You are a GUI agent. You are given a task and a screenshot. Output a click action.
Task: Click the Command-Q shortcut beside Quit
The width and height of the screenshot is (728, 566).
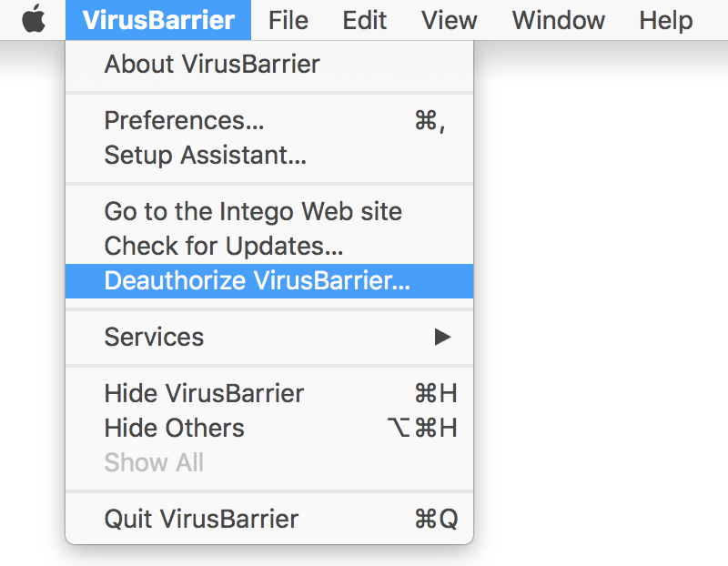[x=435, y=519]
